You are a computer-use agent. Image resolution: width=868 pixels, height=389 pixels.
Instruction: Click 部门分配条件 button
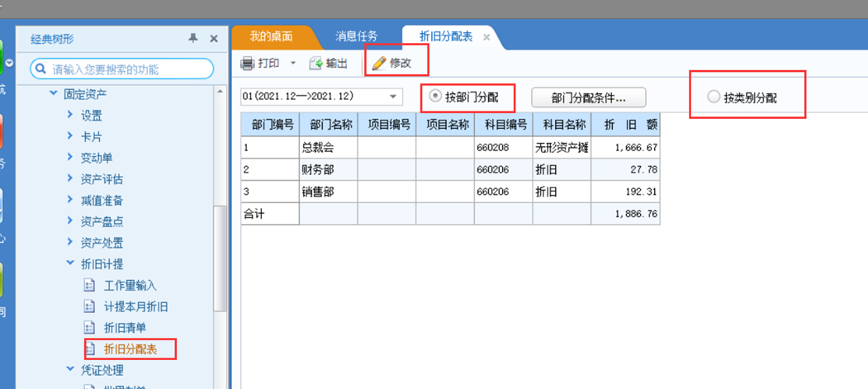click(588, 97)
